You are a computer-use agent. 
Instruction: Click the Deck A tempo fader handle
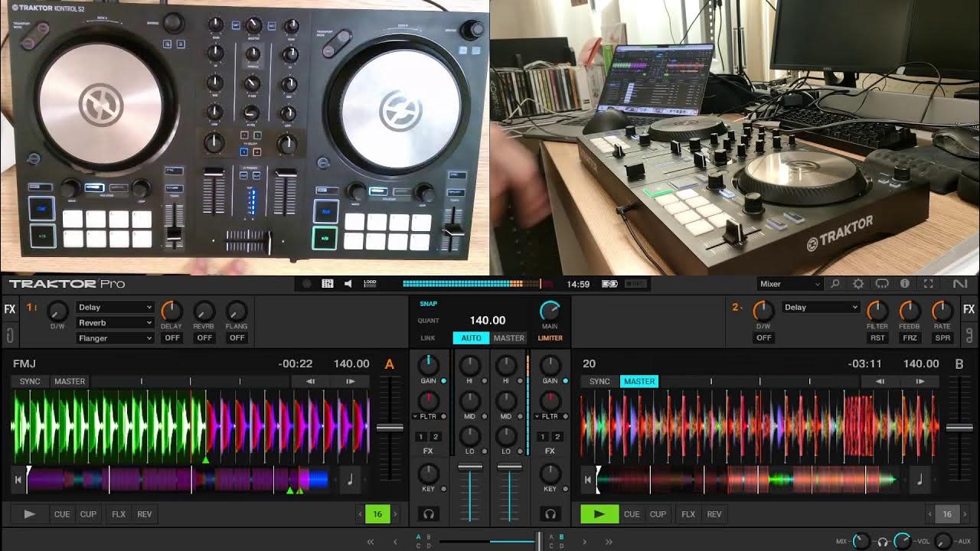(390, 428)
